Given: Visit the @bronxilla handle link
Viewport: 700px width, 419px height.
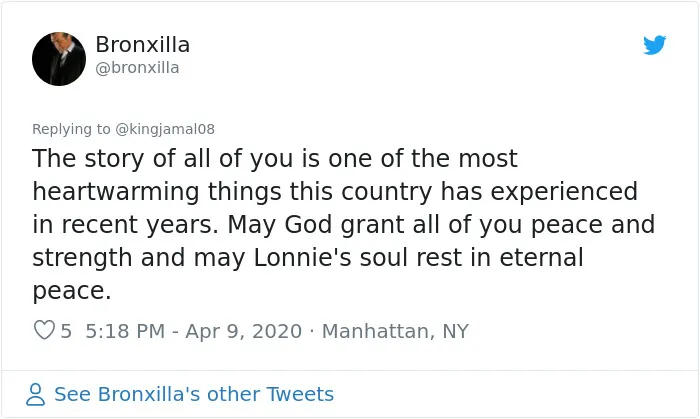Looking at the screenshot, I should tap(137, 68).
